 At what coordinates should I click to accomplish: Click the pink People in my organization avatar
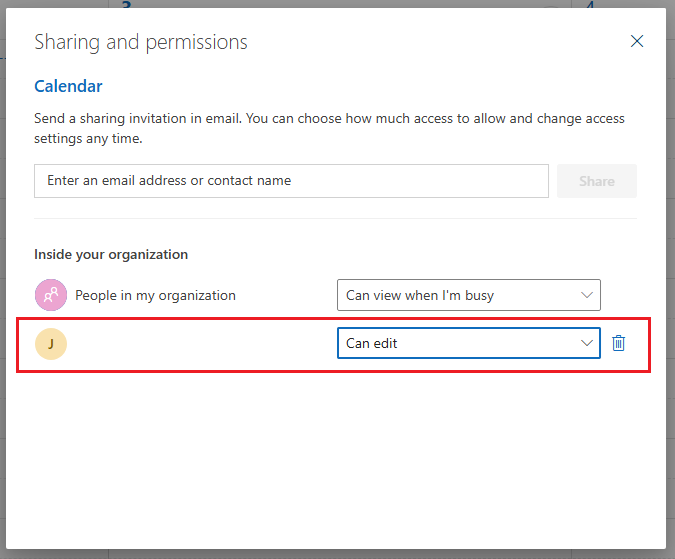tap(51, 295)
